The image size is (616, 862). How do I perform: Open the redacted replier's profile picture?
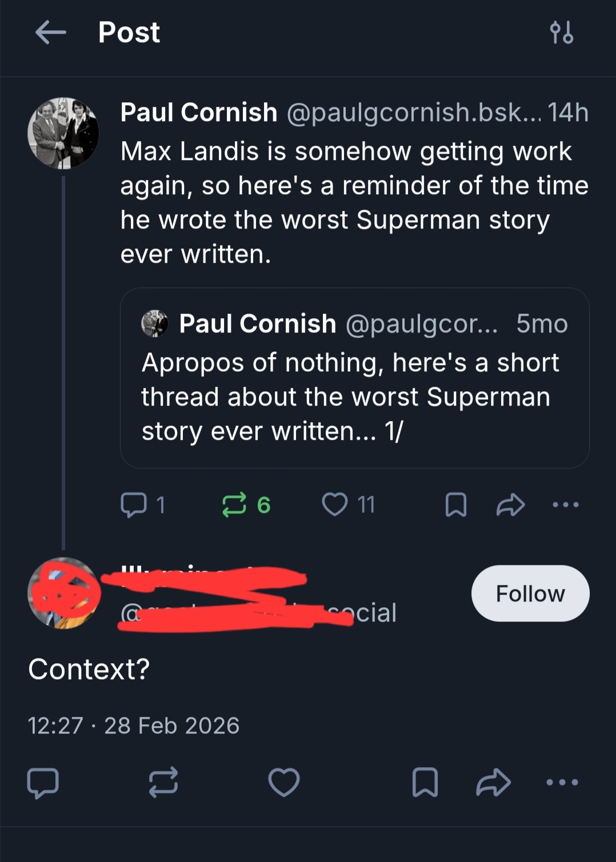click(x=63, y=594)
